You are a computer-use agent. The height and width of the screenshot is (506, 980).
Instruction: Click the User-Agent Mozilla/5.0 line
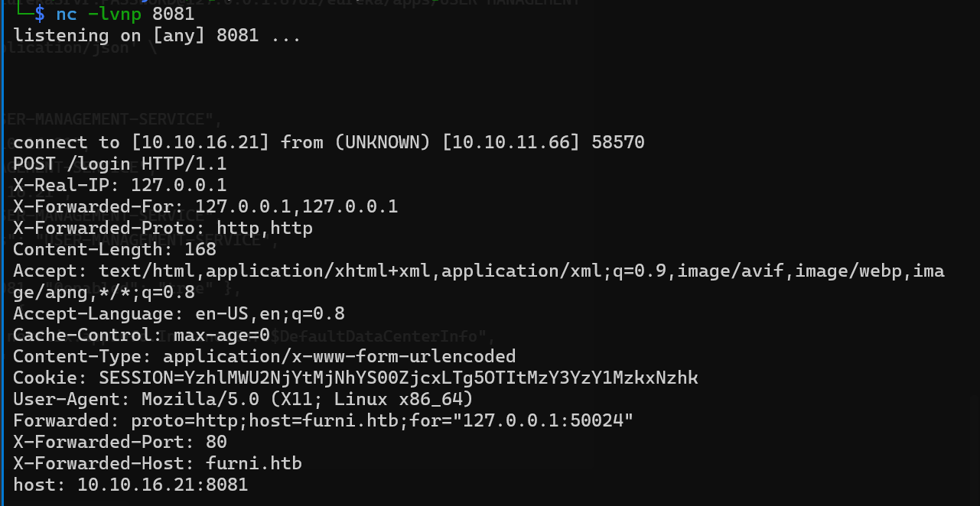click(x=243, y=399)
